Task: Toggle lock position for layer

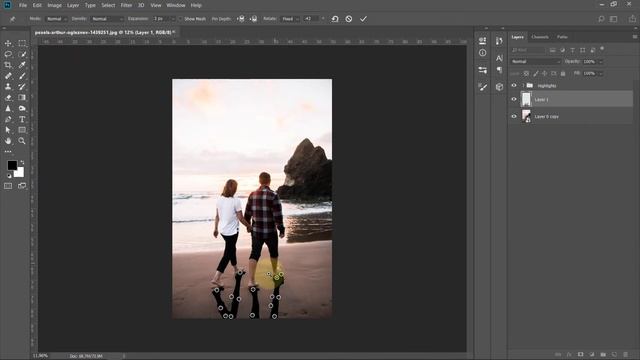Action: click(544, 73)
